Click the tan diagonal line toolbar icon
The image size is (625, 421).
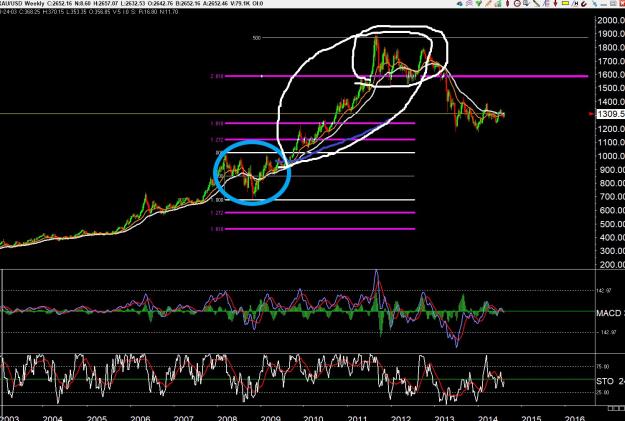[488, 3]
